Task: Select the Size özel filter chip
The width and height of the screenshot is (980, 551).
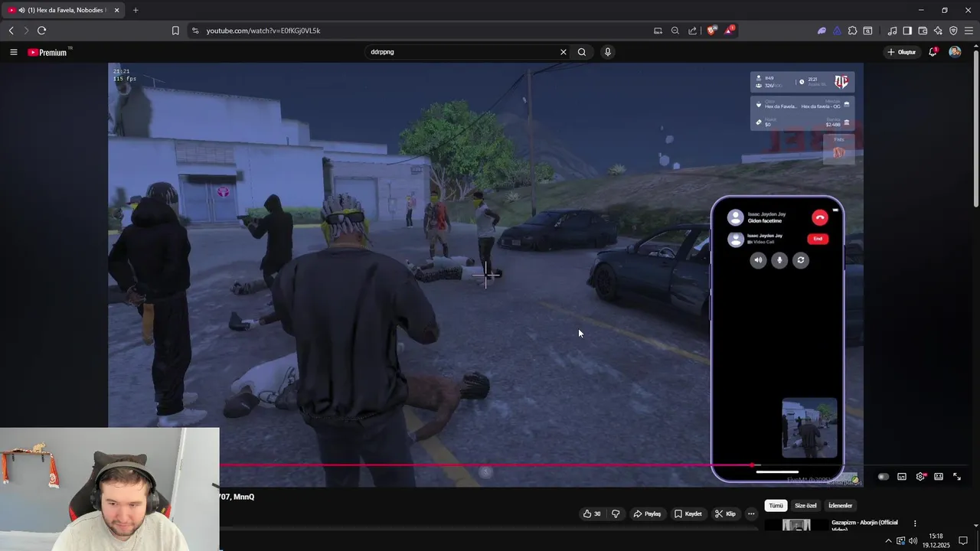Action: pyautogui.click(x=805, y=506)
